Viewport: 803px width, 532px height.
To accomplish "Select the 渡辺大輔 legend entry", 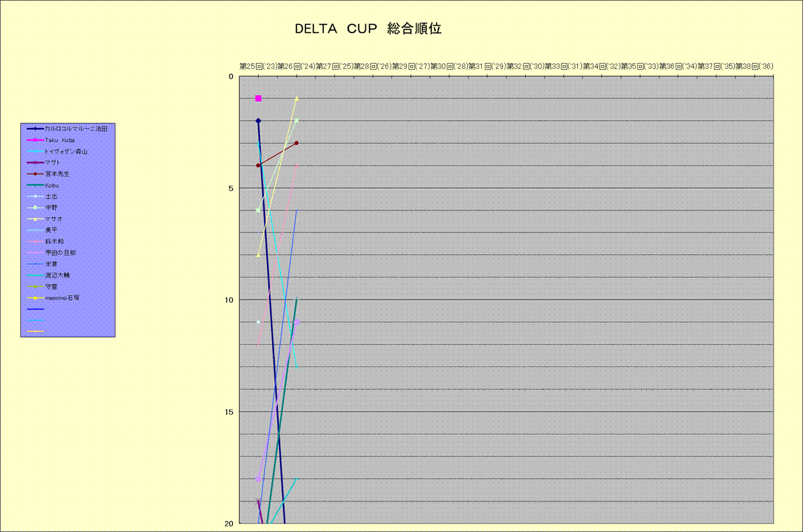I will [48, 275].
